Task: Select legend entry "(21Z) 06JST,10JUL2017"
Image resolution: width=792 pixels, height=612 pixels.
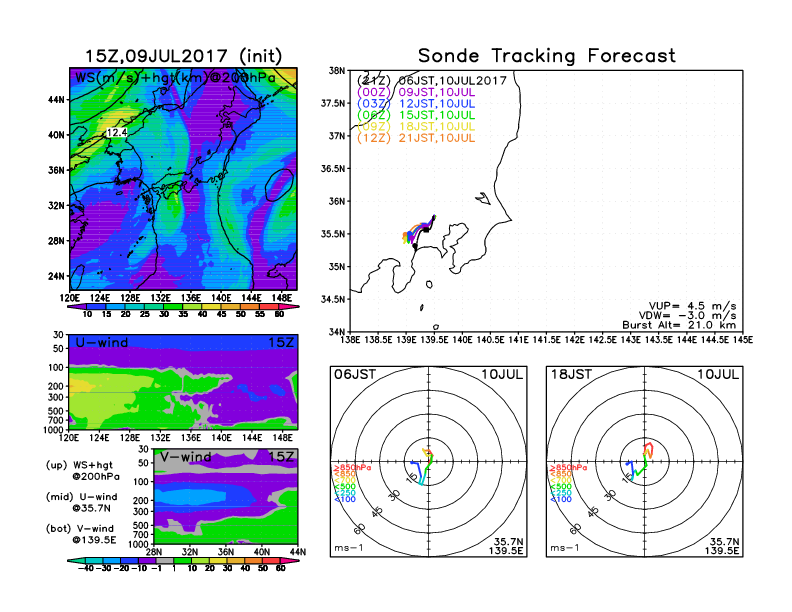Action: point(431,81)
